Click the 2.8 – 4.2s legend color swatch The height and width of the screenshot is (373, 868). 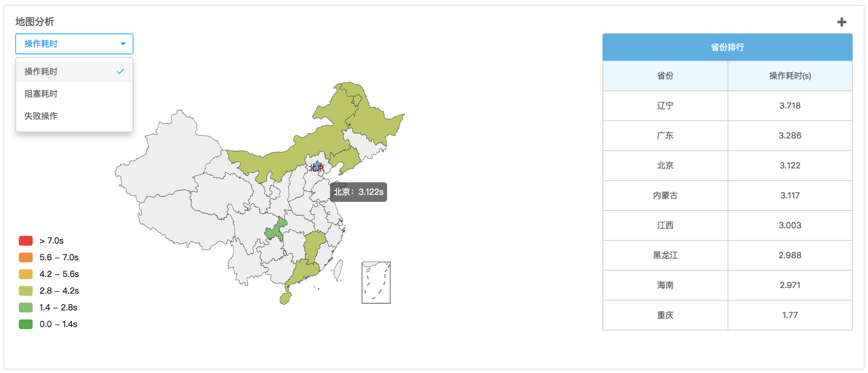[x=26, y=290]
